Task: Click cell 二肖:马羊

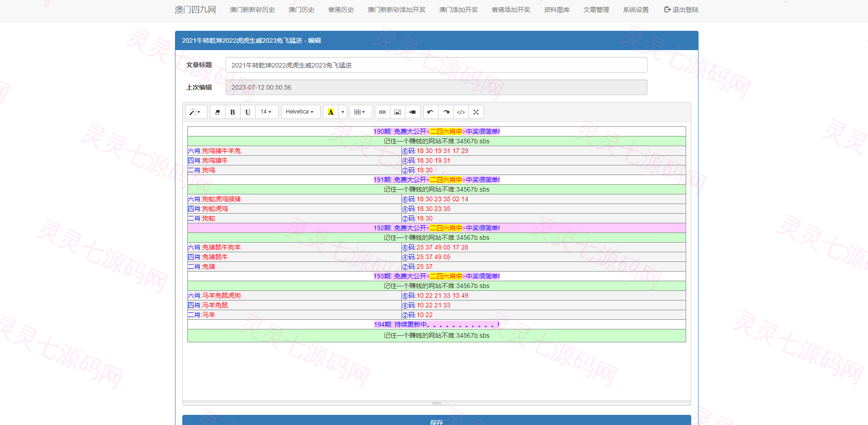Action: [294, 315]
